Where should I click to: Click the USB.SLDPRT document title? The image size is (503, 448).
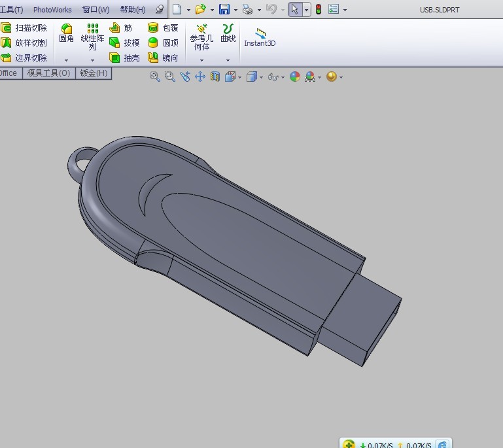[440, 10]
